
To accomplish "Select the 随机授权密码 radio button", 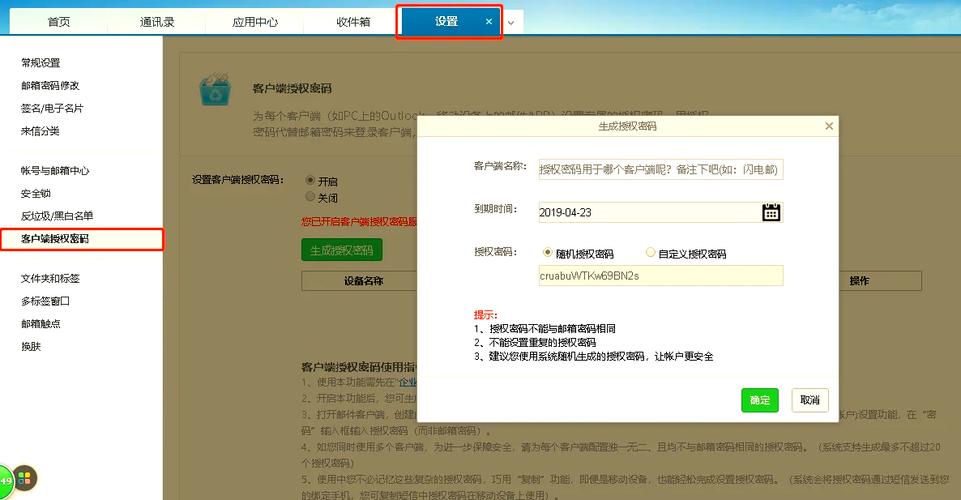I will coord(547,252).
